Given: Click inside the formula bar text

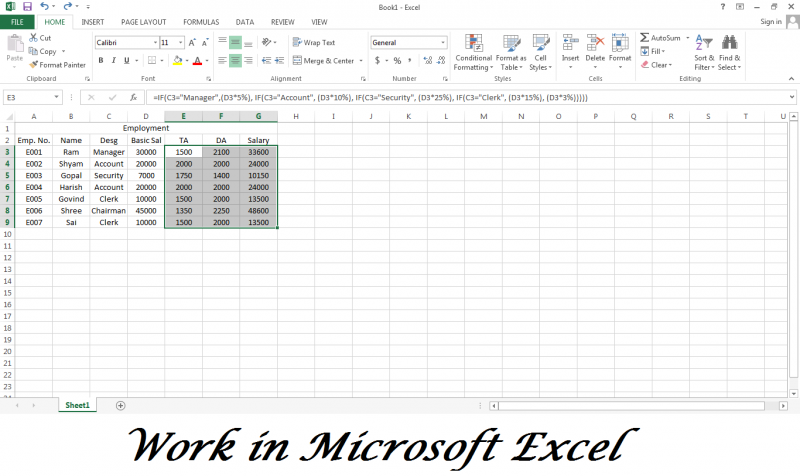Looking at the screenshot, I should (370, 97).
